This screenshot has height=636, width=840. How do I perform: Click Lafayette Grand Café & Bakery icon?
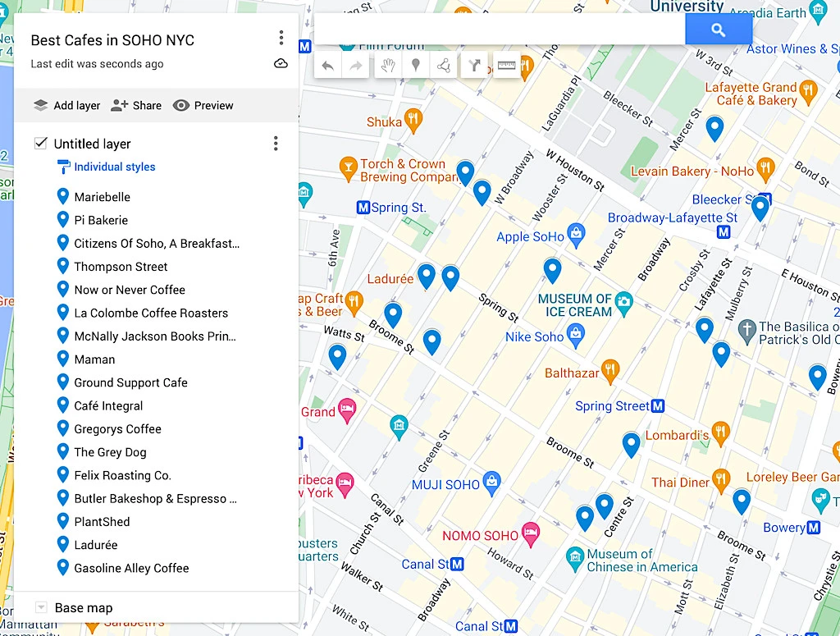click(808, 91)
